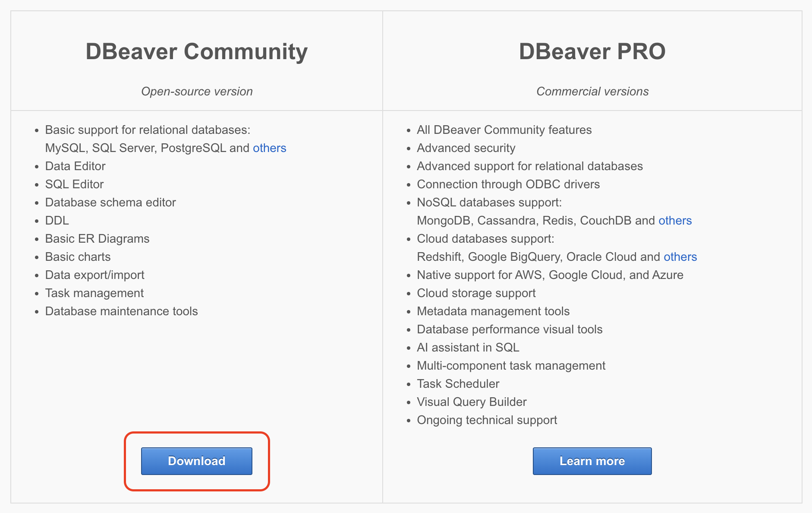Image resolution: width=812 pixels, height=513 pixels.
Task: Open the others link after PostgreSQL
Action: point(269,148)
